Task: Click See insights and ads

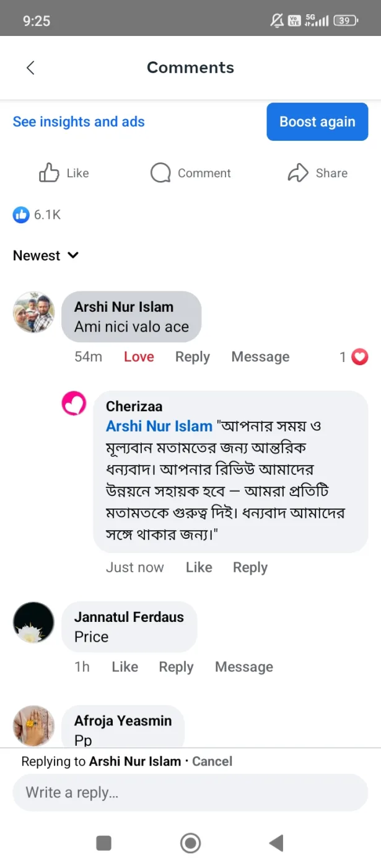Action: pos(79,122)
